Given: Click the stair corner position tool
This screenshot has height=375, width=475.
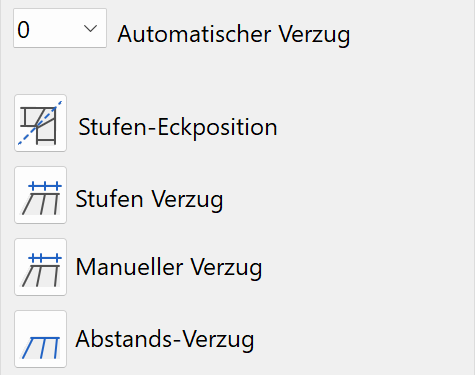Looking at the screenshot, I should [x=40, y=123].
